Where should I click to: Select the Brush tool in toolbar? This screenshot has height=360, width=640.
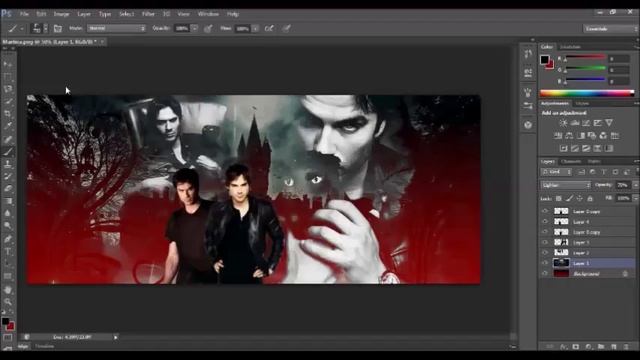pyautogui.click(x=8, y=152)
